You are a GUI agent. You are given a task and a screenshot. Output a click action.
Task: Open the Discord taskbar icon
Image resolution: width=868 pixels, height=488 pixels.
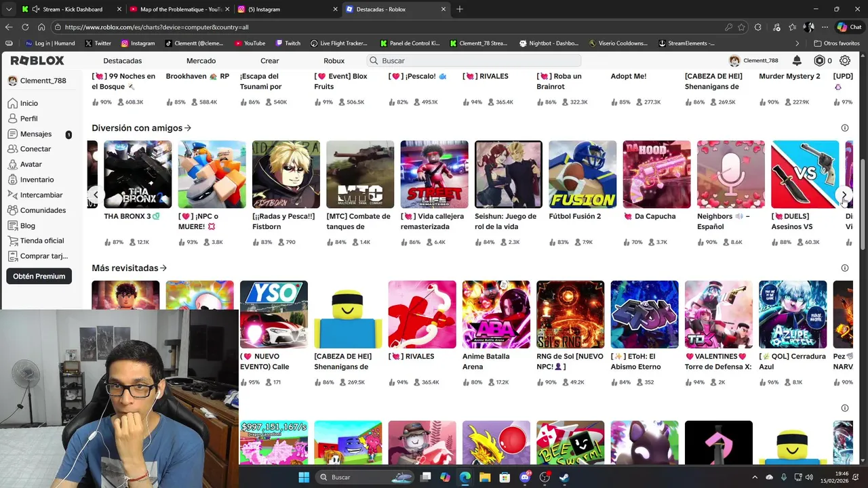525,477
